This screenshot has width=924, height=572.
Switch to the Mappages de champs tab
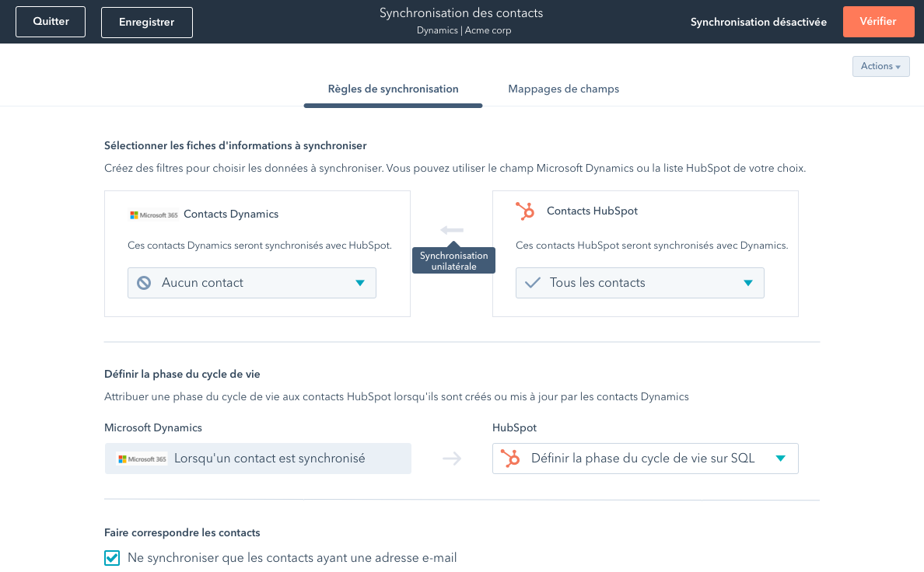563,89
